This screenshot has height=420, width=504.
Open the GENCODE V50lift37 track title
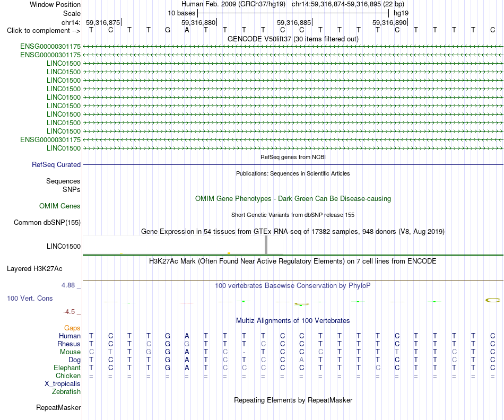(293, 39)
